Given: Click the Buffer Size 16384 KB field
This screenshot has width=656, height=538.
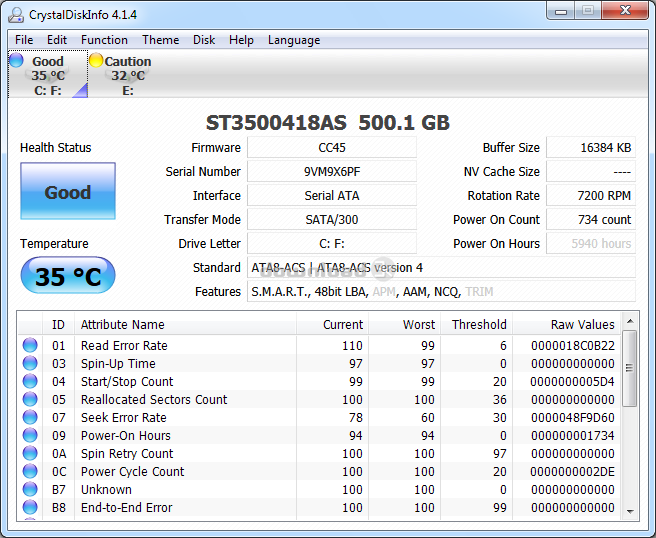Looking at the screenshot, I should 591,147.
